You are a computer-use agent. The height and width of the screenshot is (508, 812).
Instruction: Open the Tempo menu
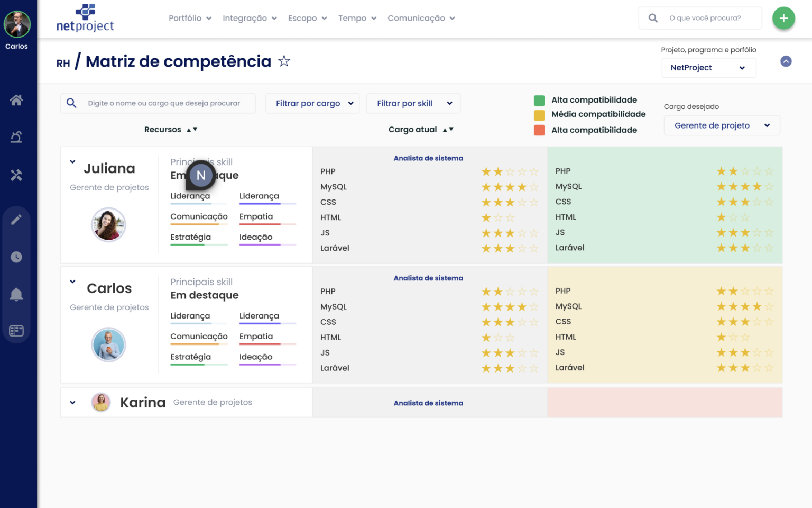pyautogui.click(x=357, y=17)
